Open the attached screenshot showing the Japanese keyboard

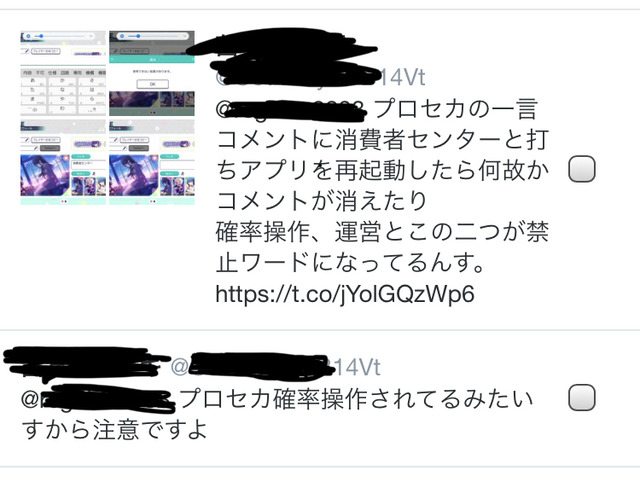pyautogui.click(x=63, y=73)
